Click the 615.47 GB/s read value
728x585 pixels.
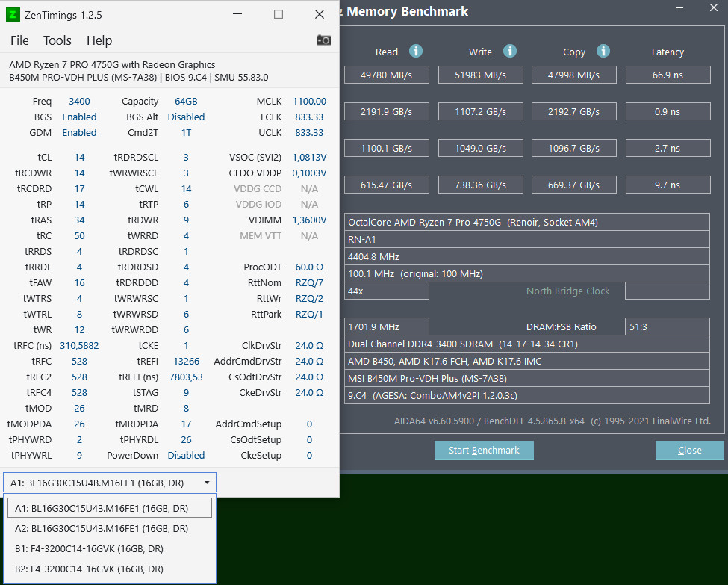386,185
